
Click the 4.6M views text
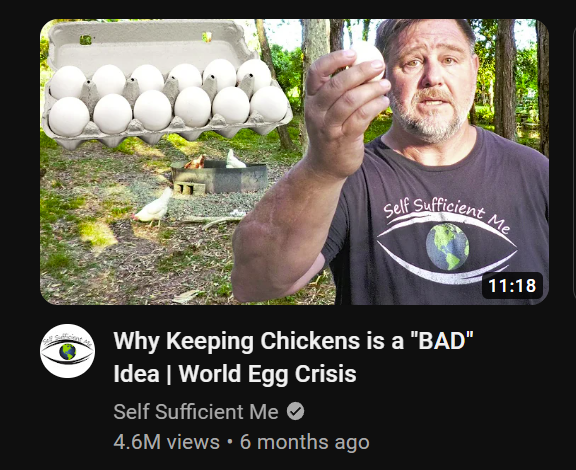click(x=166, y=442)
